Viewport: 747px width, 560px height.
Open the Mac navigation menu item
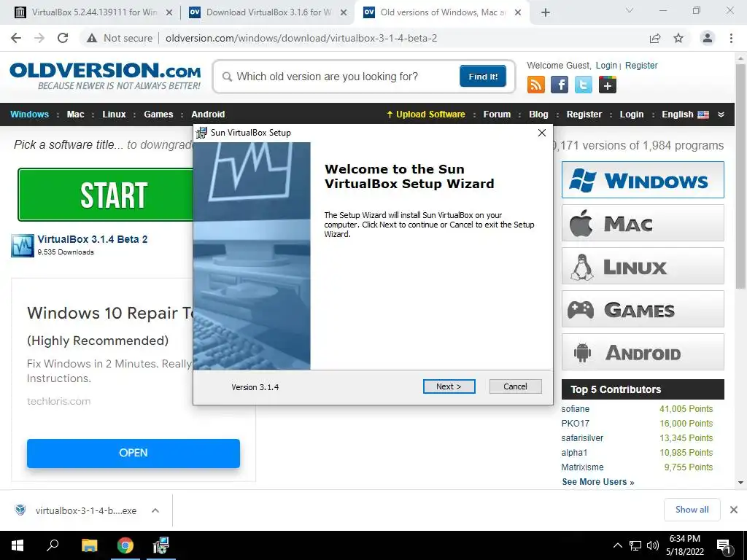point(75,114)
